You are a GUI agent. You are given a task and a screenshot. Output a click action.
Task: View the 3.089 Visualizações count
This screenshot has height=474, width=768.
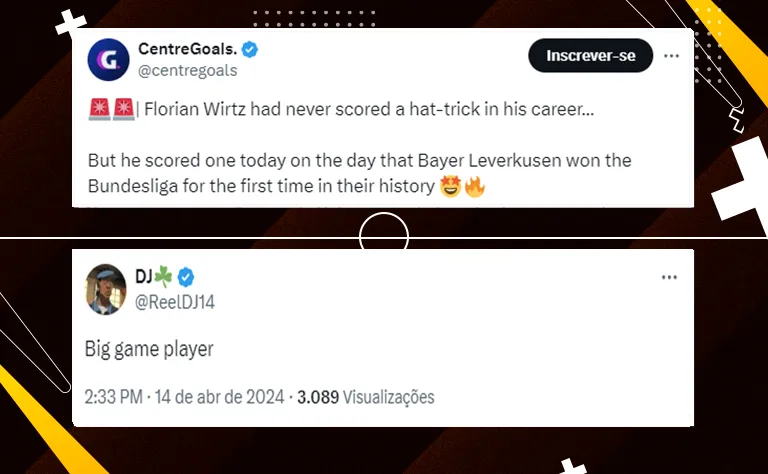(x=366, y=397)
